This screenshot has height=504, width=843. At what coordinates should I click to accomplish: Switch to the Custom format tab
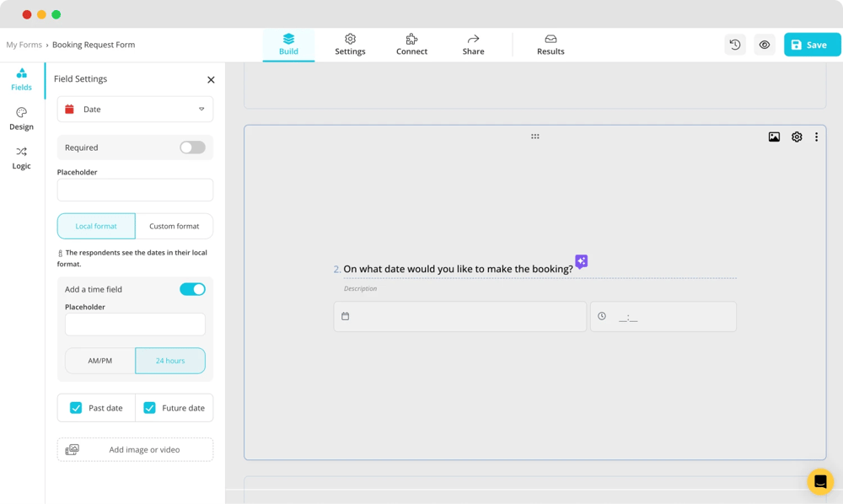coord(175,226)
